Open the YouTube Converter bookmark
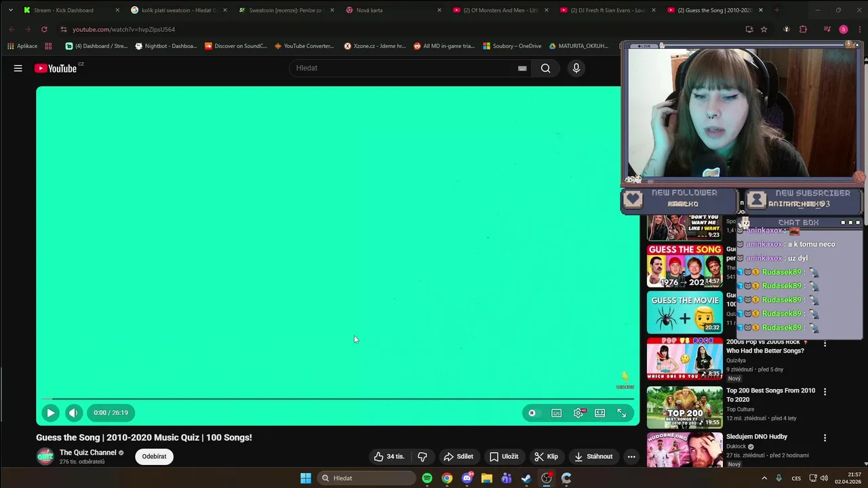 304,46
